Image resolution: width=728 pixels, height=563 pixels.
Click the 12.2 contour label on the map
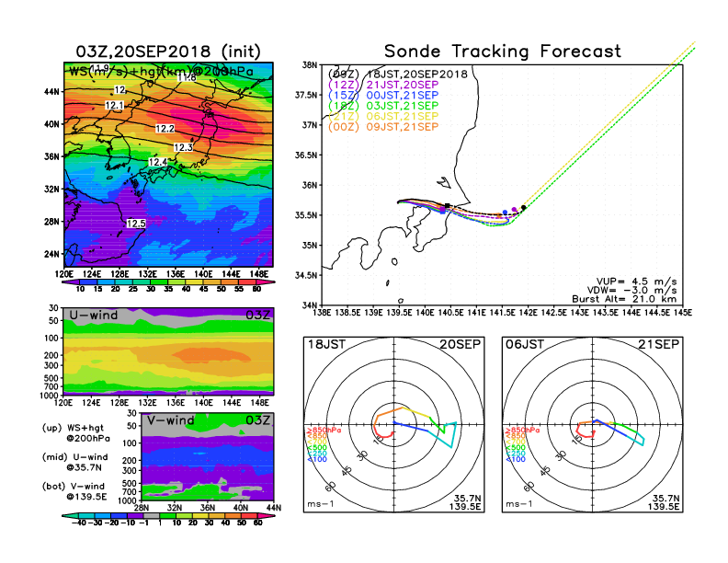[x=165, y=129]
